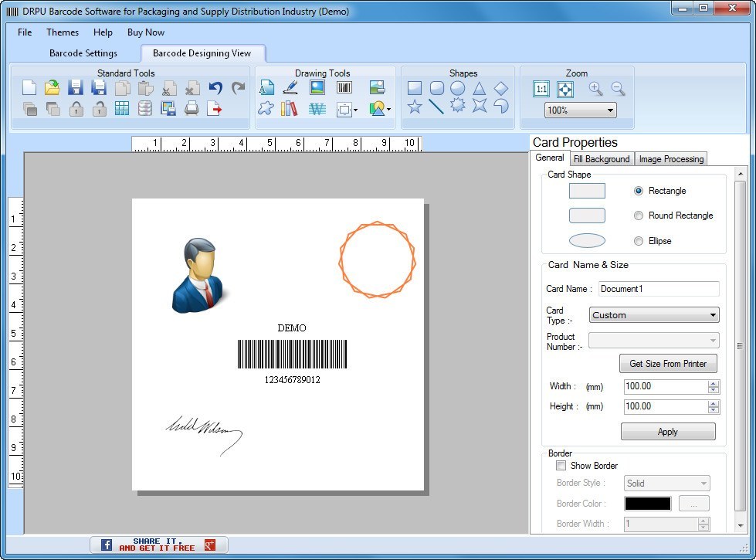Screen dimensions: 756x560
Task: Select the custom shape splat tool
Action: (266, 109)
